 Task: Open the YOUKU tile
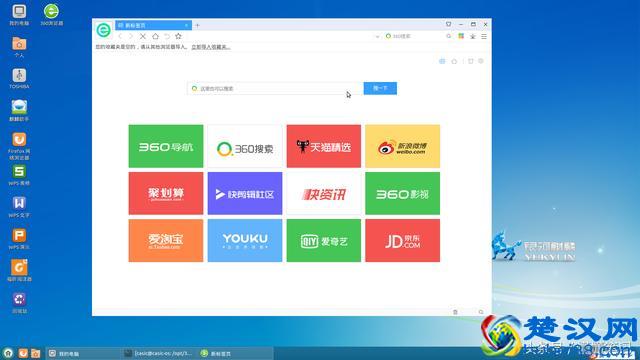(245, 240)
